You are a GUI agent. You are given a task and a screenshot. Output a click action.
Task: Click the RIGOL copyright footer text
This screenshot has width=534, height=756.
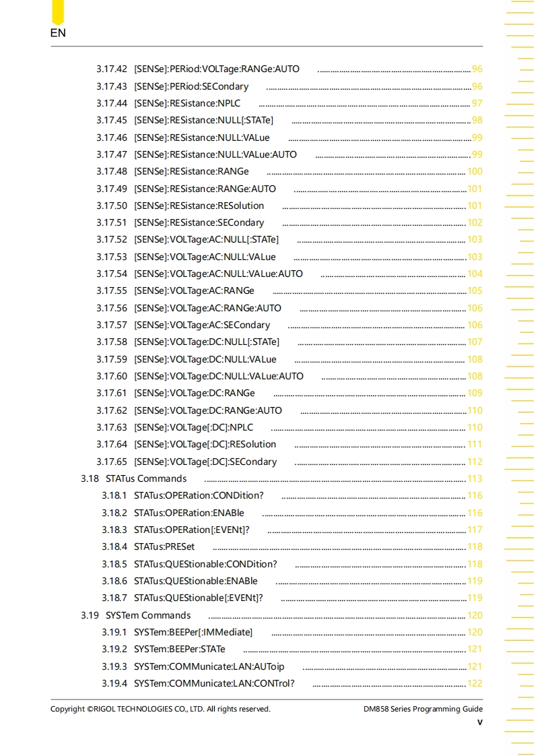(x=160, y=709)
